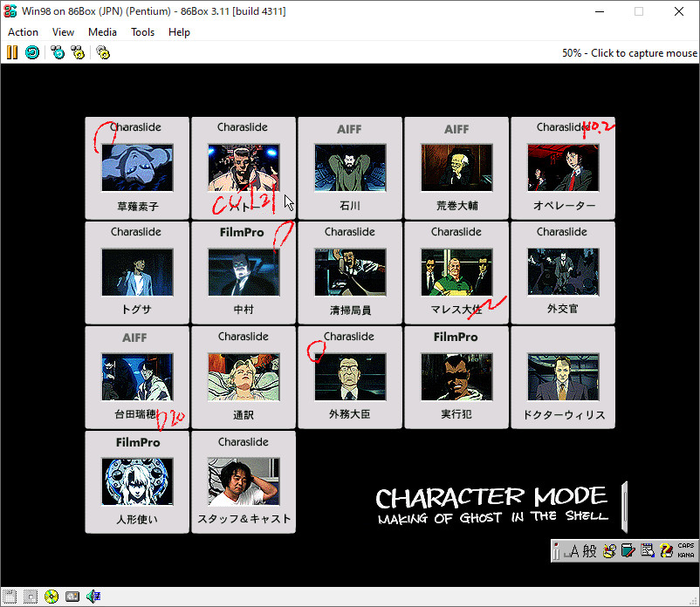Image resolution: width=700 pixels, height=607 pixels.
Task: Open the 外務大臣 character slide
Action: point(350,378)
